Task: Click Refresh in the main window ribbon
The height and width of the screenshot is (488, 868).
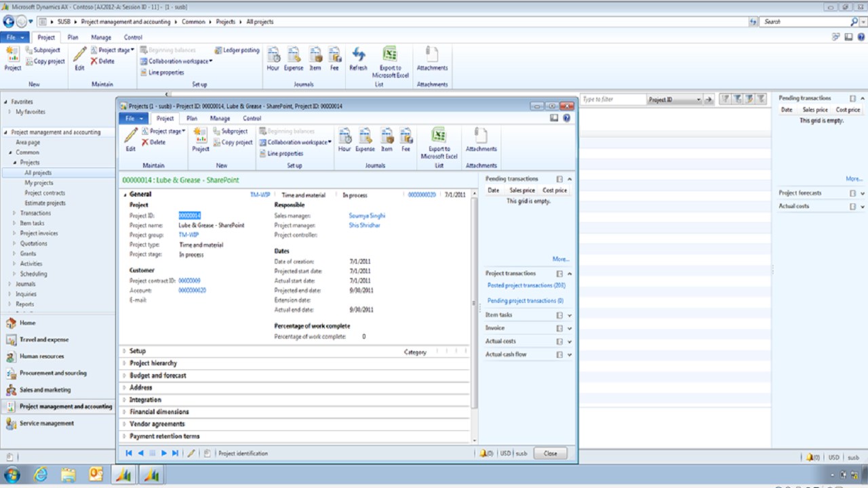Action: pos(358,58)
